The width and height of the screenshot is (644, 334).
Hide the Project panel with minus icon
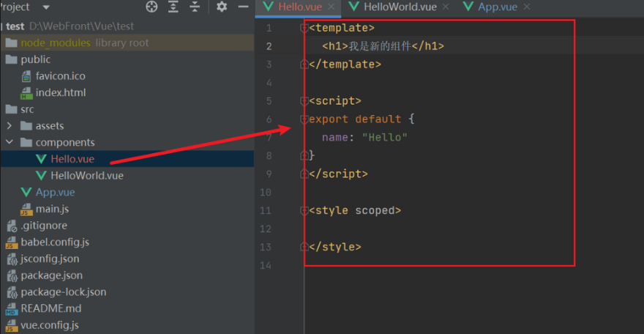coord(243,7)
